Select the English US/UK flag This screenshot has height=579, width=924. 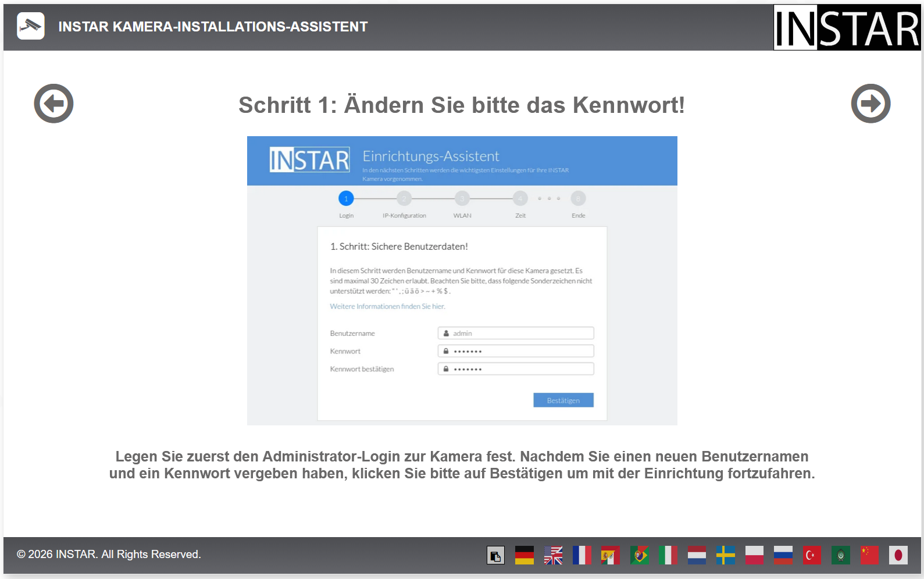(553, 555)
